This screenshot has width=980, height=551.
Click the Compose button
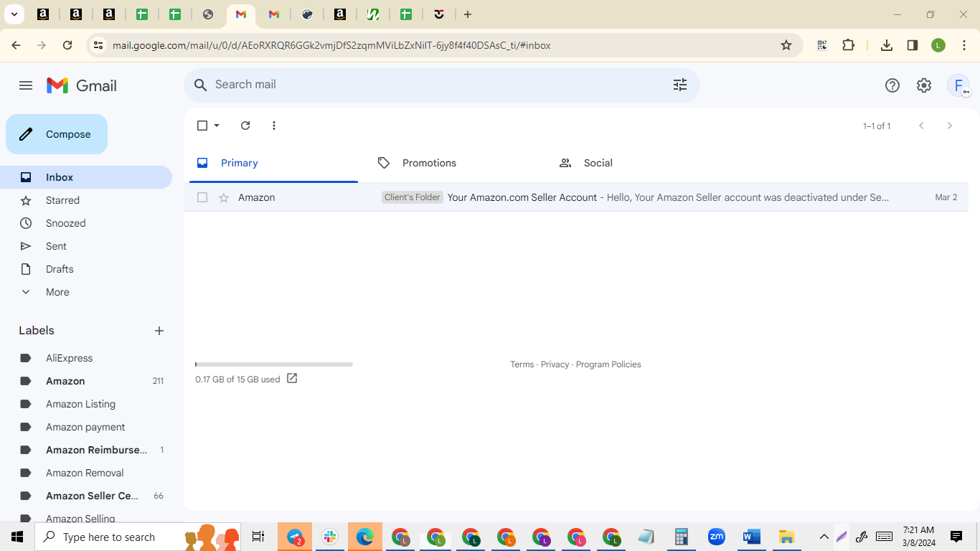(57, 134)
